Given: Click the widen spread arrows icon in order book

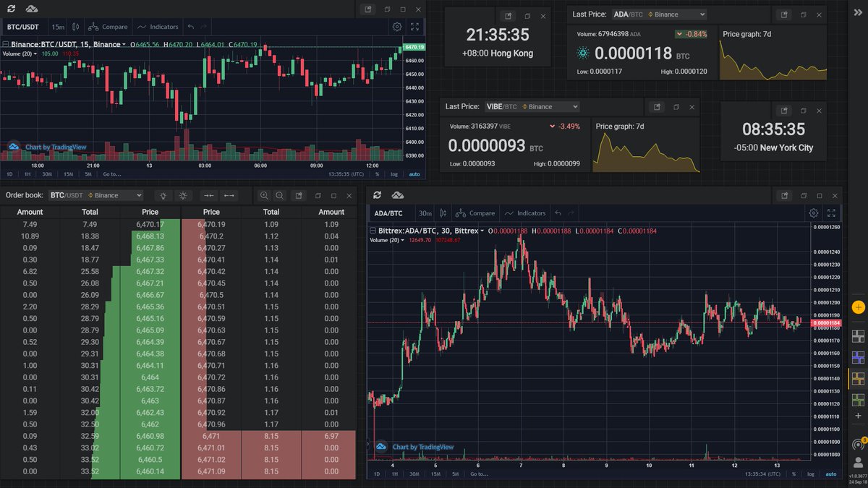Looking at the screenshot, I should pos(229,195).
